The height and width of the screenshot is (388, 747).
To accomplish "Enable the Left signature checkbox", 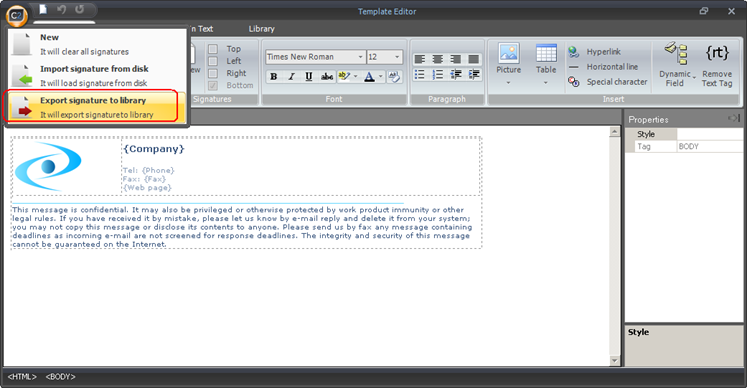I will (x=213, y=61).
